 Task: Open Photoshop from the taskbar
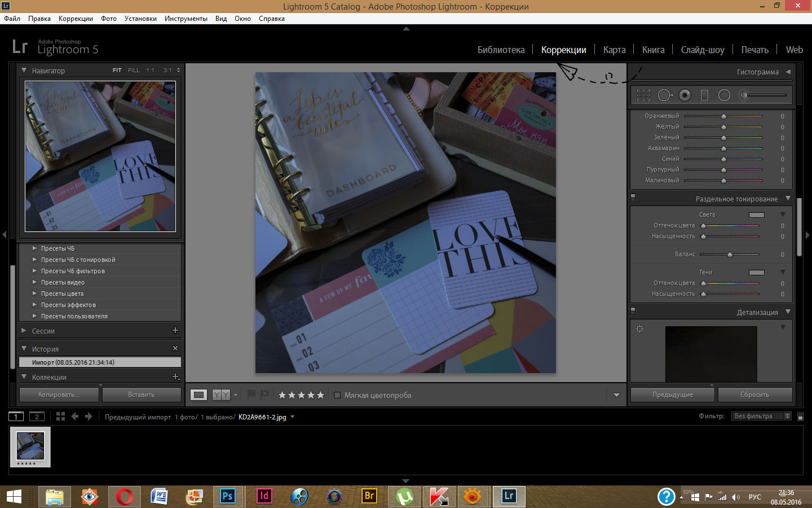click(227, 496)
